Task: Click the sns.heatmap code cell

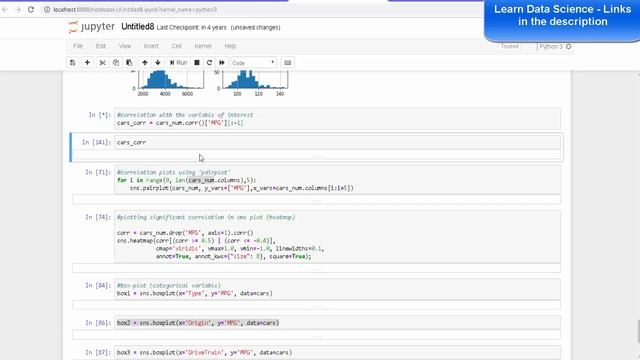Action: [x=338, y=237]
